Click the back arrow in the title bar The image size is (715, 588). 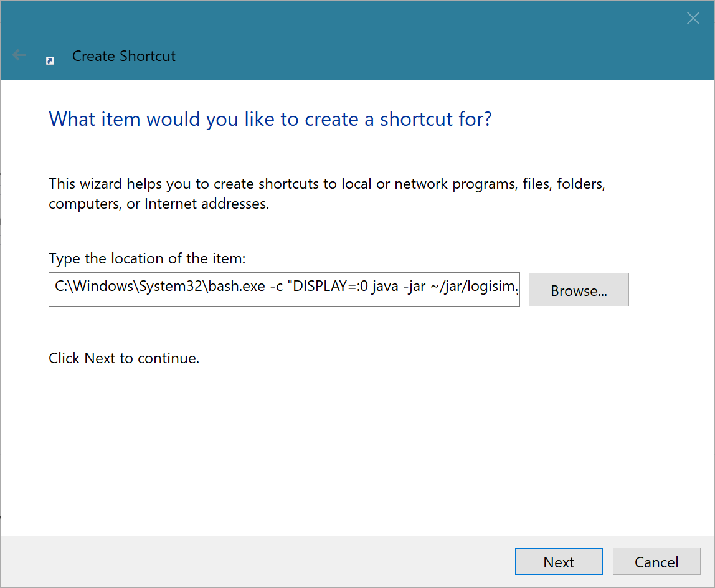pos(19,55)
